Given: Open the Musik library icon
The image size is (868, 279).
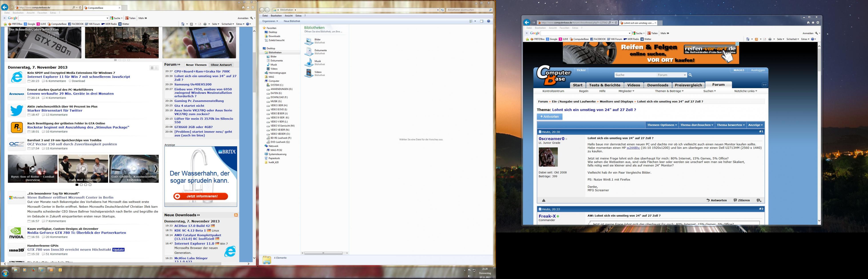Looking at the screenshot, I should [x=309, y=63].
